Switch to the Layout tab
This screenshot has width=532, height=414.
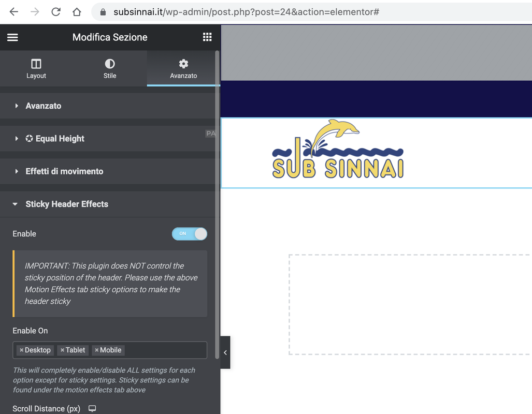tap(36, 68)
